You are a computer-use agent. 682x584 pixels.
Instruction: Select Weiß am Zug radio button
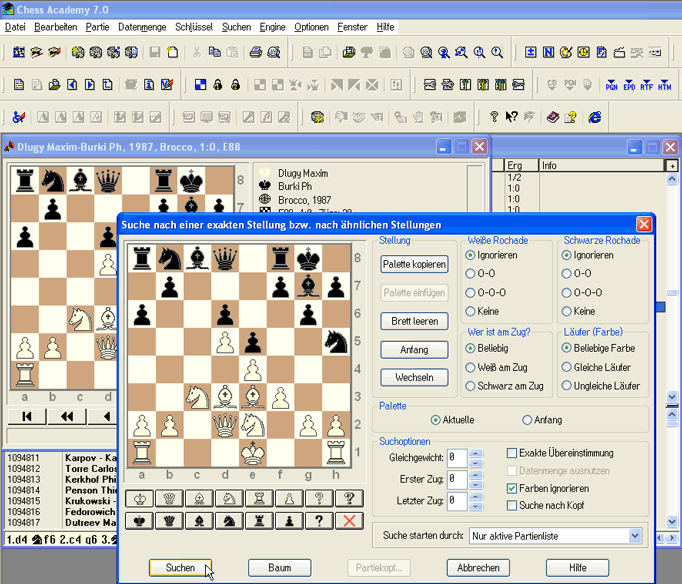471,367
